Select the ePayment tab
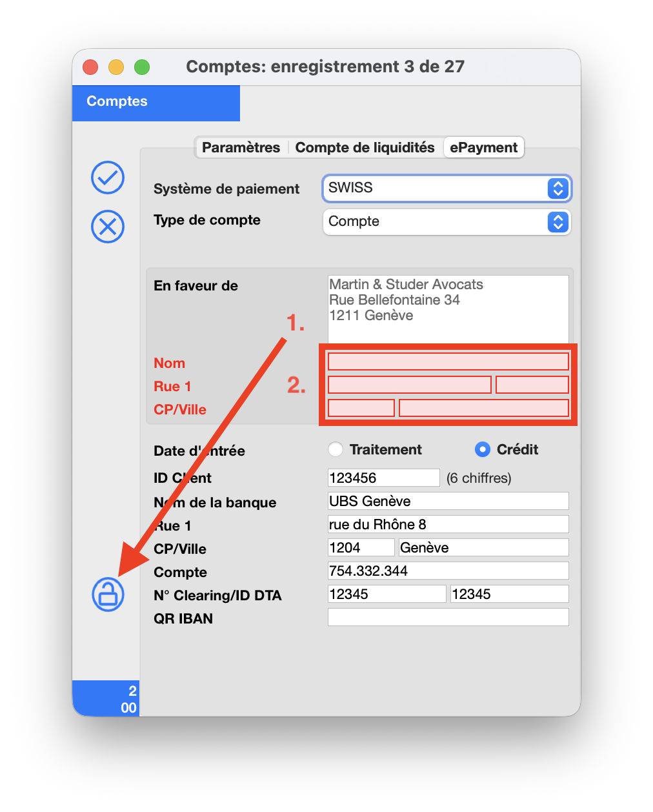The height and width of the screenshot is (812, 653). 483,148
